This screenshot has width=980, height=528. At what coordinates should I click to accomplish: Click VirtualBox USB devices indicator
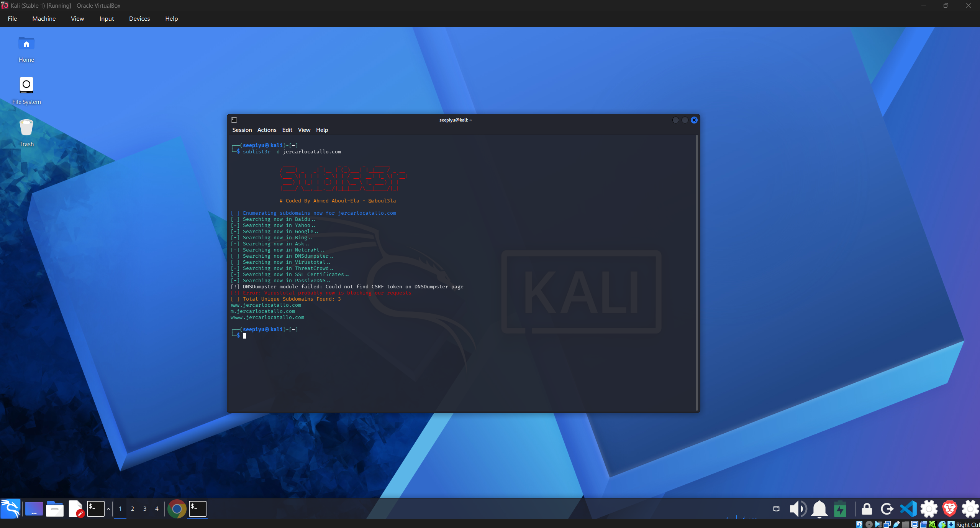(x=896, y=524)
